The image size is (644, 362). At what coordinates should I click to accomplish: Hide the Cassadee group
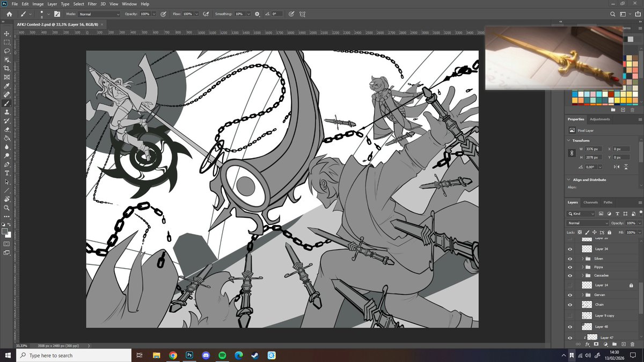click(570, 276)
